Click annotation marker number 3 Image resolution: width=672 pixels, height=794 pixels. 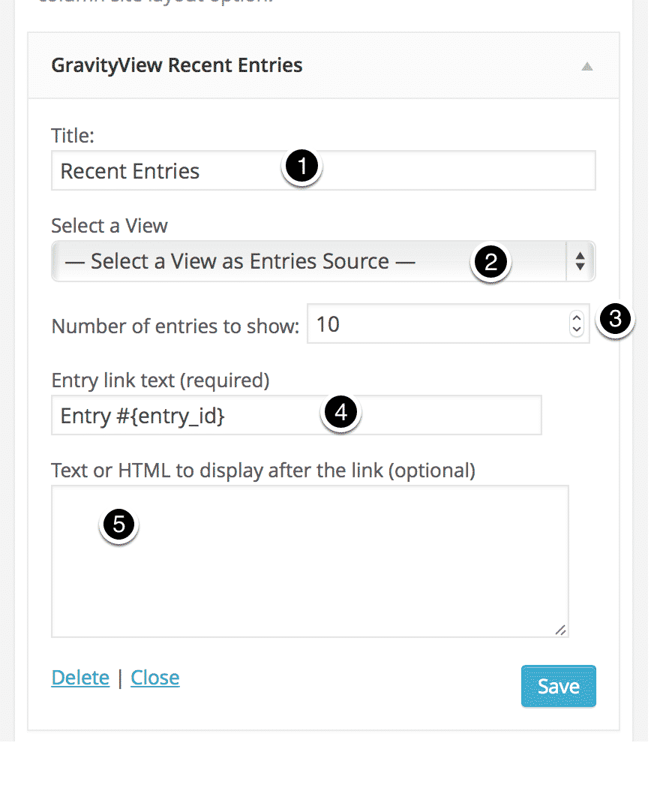coord(615,319)
